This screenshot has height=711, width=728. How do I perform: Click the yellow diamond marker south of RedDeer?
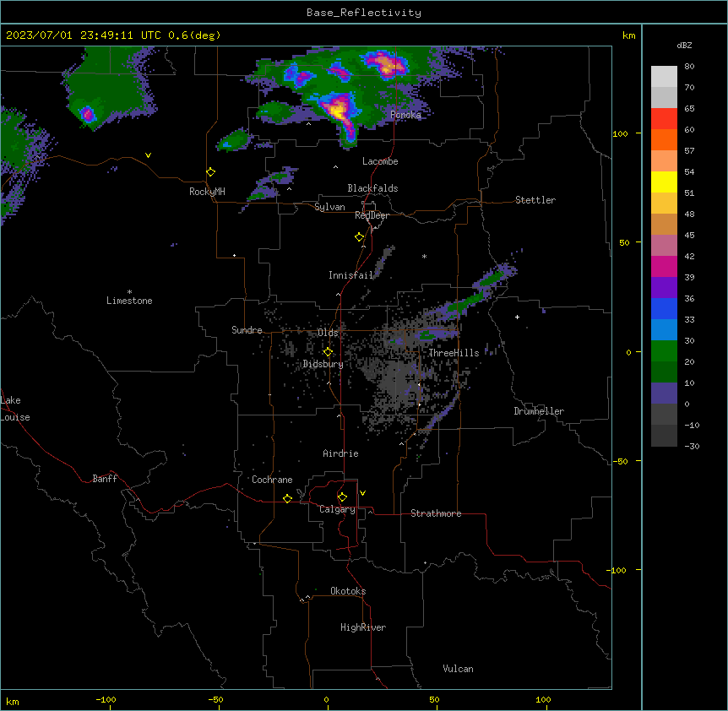pos(360,237)
